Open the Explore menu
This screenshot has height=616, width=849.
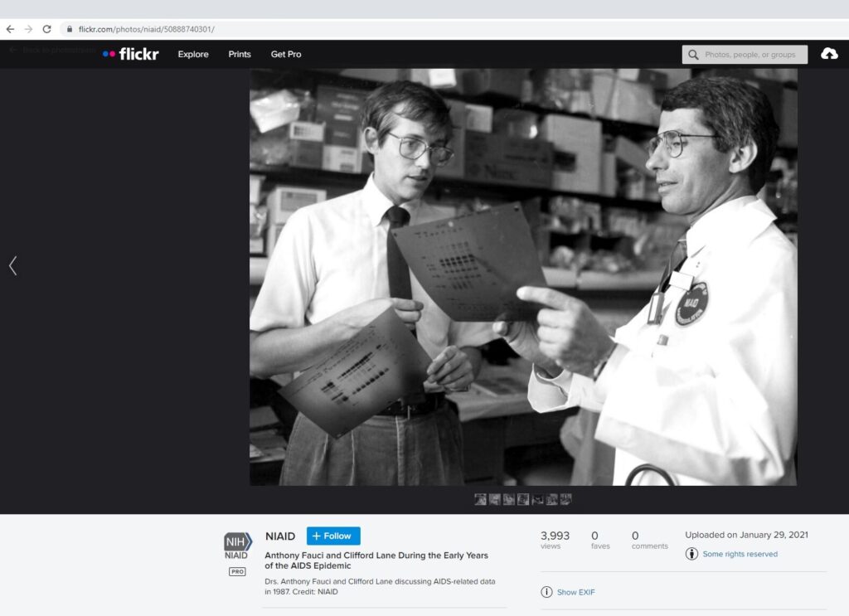click(193, 54)
